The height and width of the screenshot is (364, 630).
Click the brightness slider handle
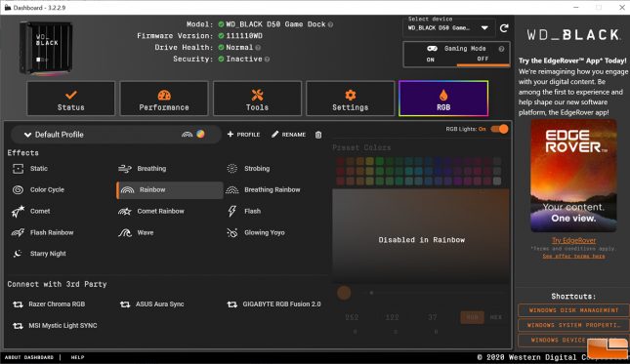coord(371,293)
